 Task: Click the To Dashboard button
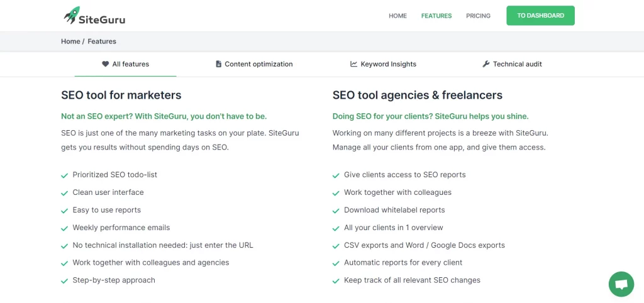(540, 16)
